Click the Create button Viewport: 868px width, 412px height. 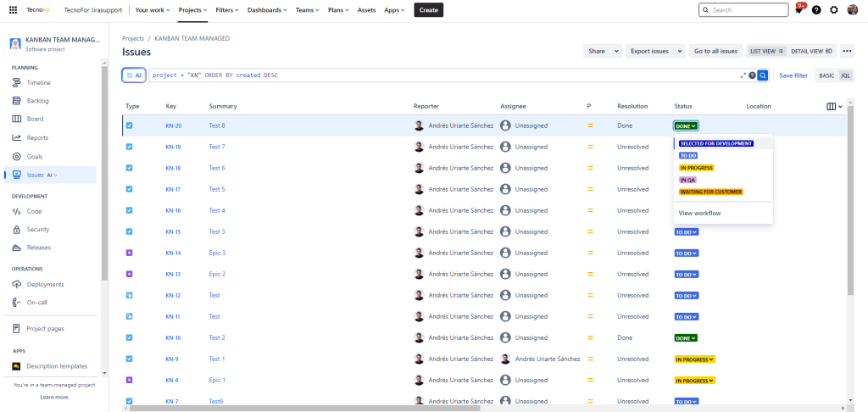pos(428,10)
